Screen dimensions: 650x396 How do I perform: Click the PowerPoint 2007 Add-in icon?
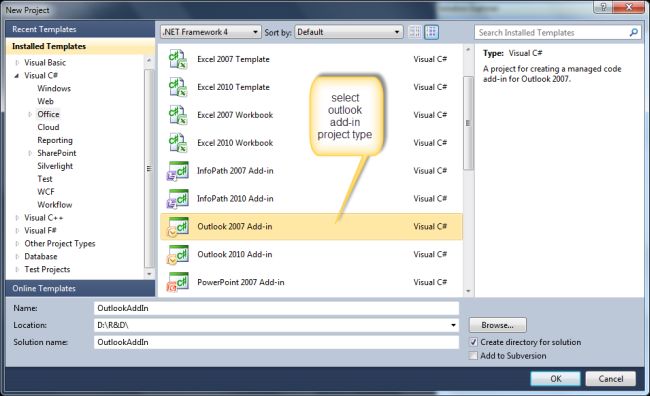(x=178, y=282)
